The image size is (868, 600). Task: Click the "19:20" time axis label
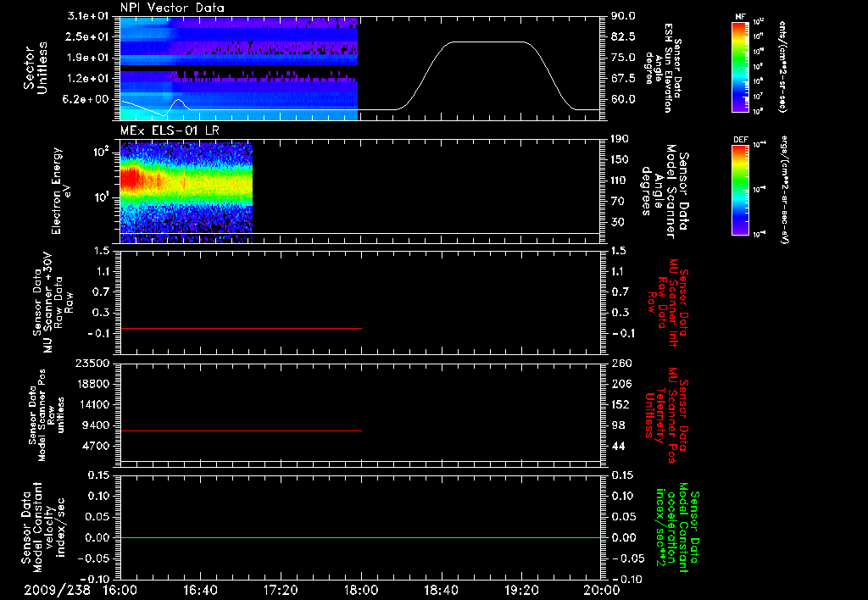(x=521, y=591)
